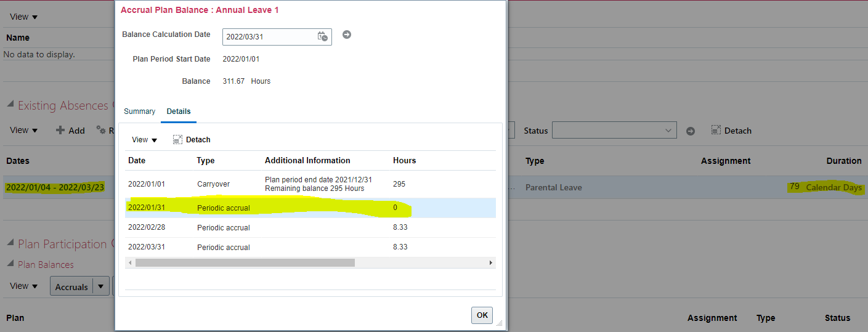Viewport: 868px width, 332px height.
Task: Click the Accruals button
Action: (71, 286)
